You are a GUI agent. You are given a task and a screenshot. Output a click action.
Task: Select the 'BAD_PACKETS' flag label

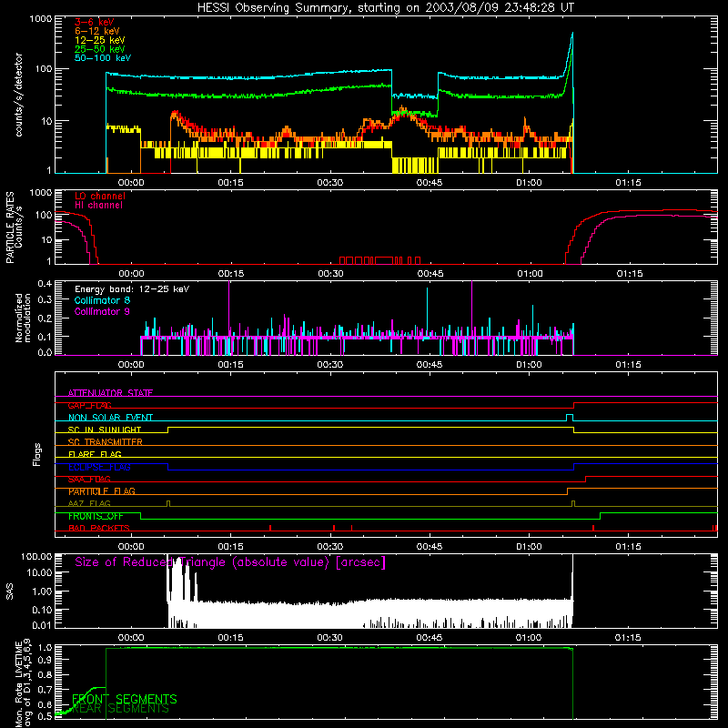tap(99, 529)
